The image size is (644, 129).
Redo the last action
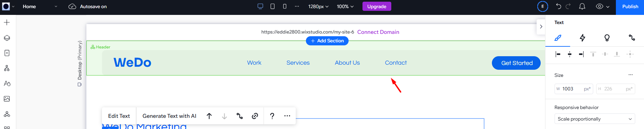pyautogui.click(x=568, y=6)
